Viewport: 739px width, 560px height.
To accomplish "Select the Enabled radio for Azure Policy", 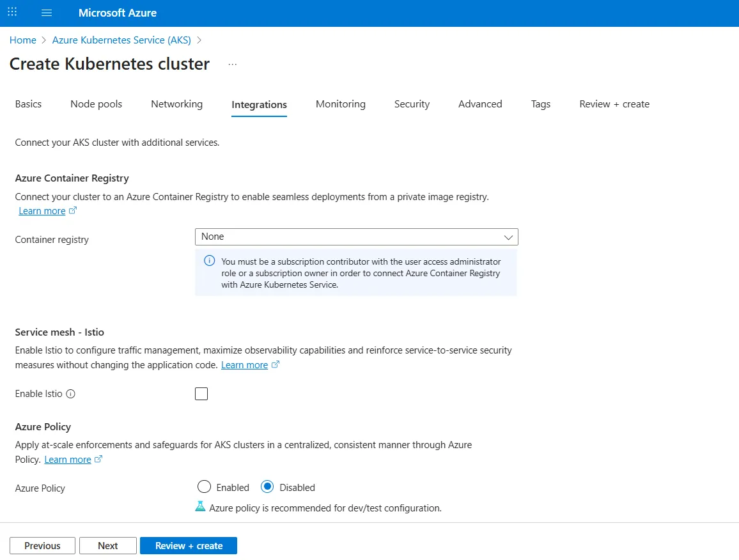I will (x=204, y=486).
